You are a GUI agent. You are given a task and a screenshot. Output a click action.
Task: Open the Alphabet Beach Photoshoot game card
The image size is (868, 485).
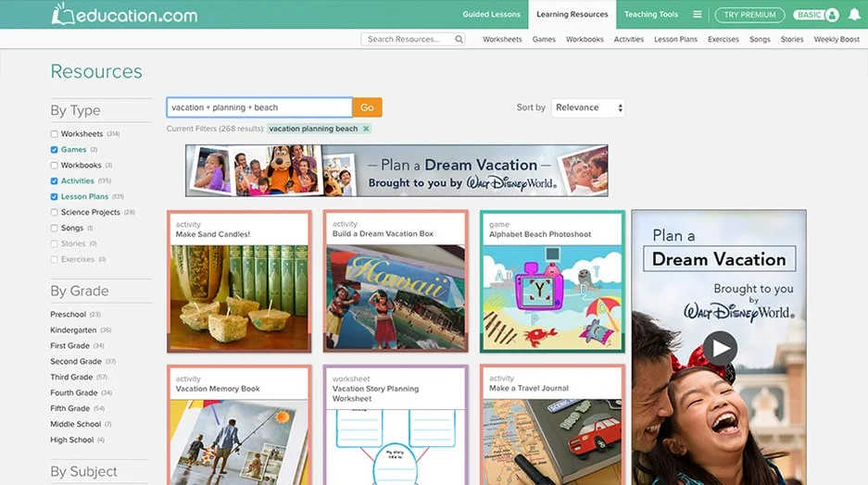(552, 281)
